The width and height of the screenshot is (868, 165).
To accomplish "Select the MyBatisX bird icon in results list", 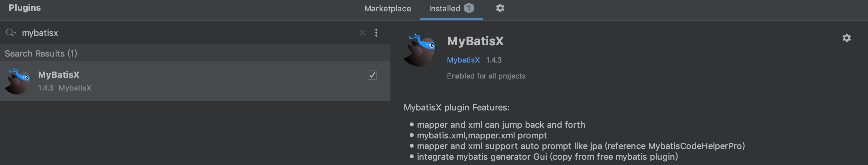I will point(18,81).
